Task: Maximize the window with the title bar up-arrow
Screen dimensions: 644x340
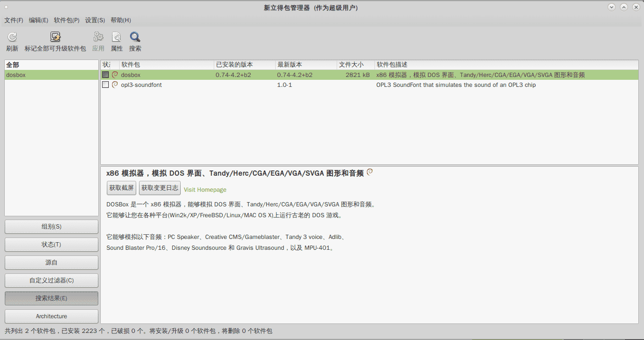Action: pos(624,7)
